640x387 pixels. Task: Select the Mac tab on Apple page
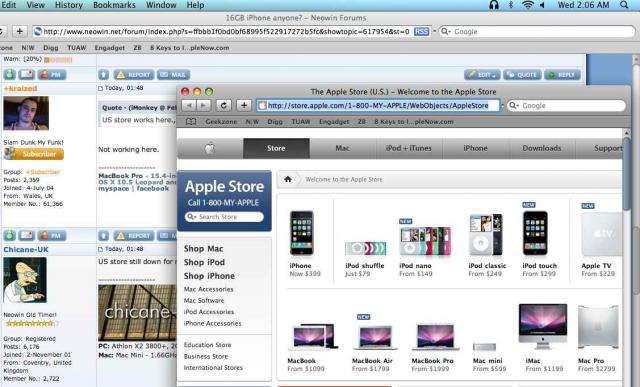pos(342,148)
